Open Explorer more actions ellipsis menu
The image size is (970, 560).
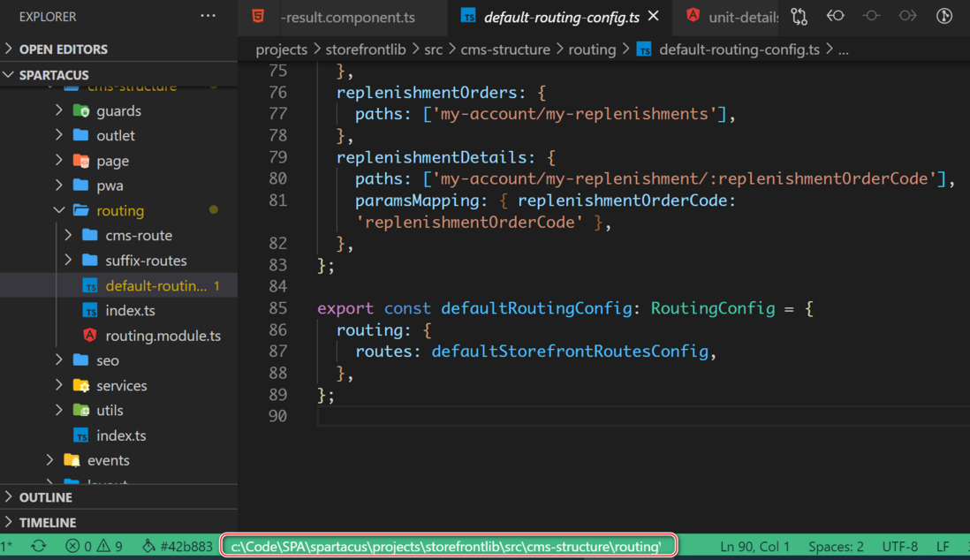208,16
